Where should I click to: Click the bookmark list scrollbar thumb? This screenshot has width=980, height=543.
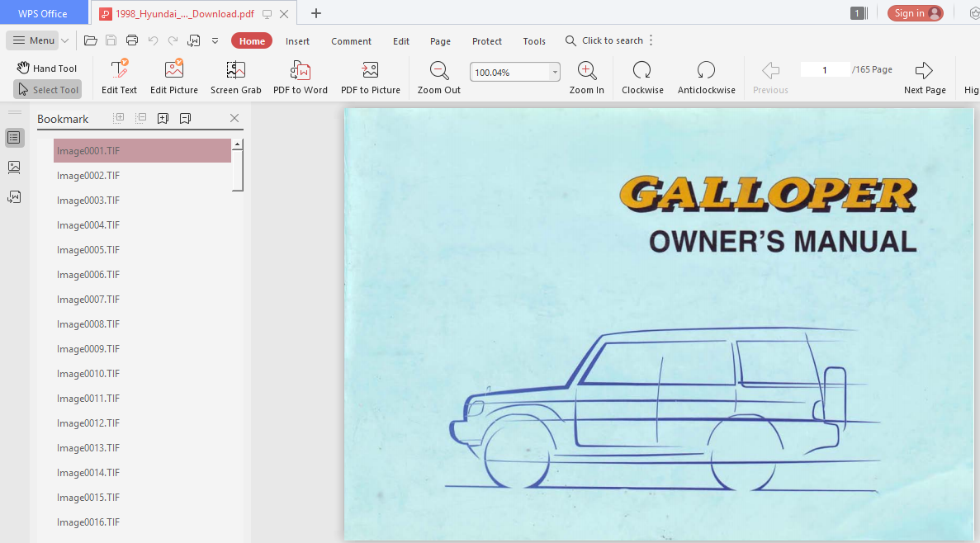tap(238, 169)
